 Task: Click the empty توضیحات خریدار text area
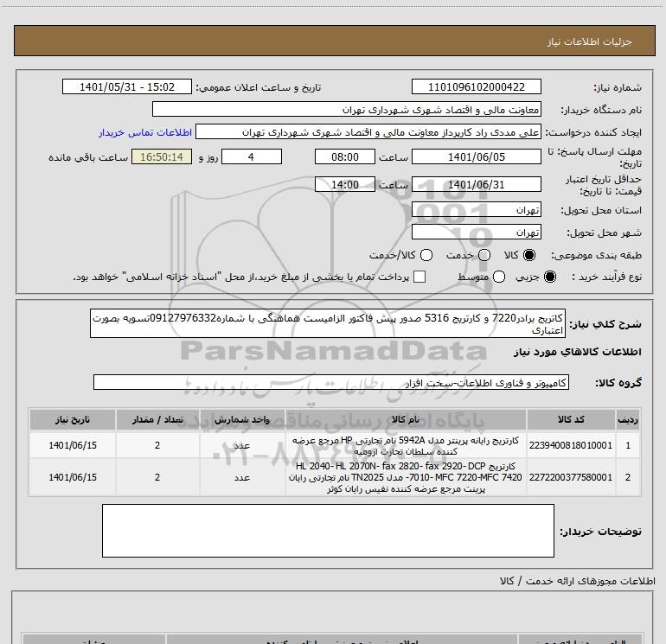328,531
